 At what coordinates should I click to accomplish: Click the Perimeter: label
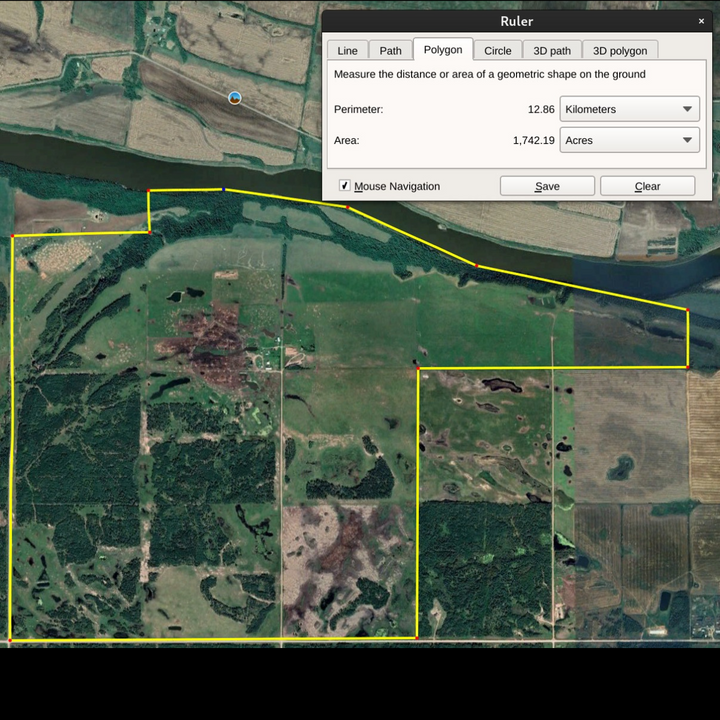[358, 109]
